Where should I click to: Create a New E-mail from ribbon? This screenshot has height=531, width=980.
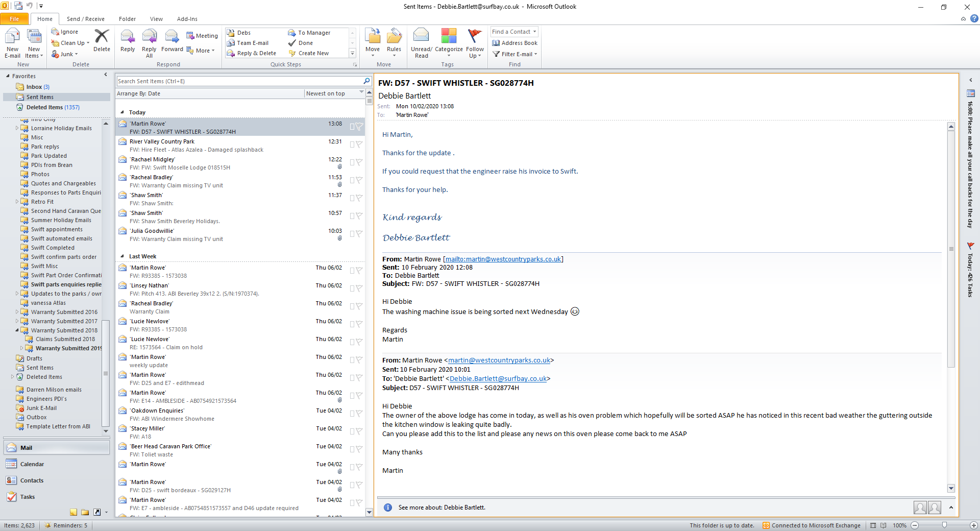pos(12,43)
